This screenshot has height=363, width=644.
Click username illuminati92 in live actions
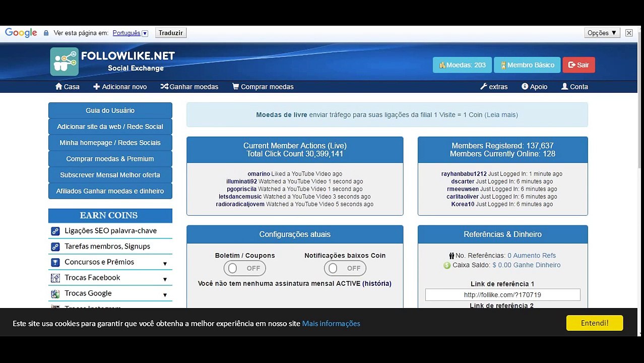pos(242,181)
